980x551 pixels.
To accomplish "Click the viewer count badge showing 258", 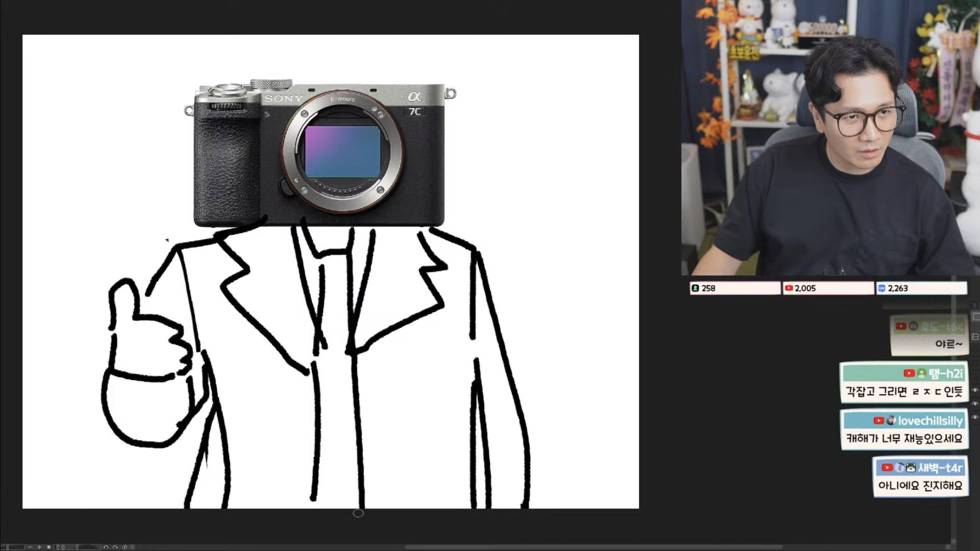I will [x=735, y=288].
